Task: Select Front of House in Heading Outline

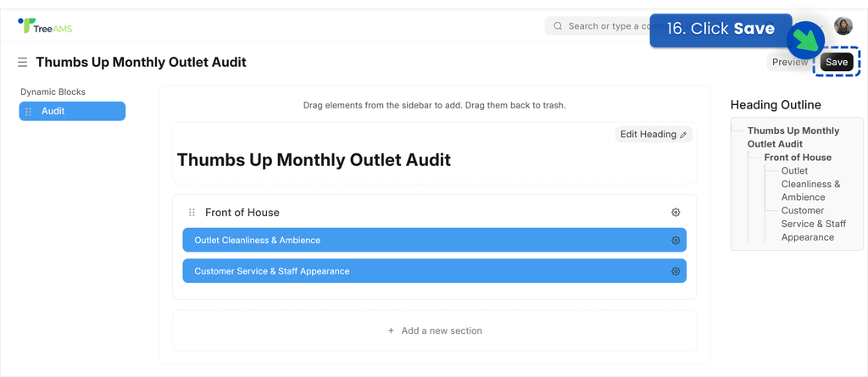Action: (x=798, y=158)
